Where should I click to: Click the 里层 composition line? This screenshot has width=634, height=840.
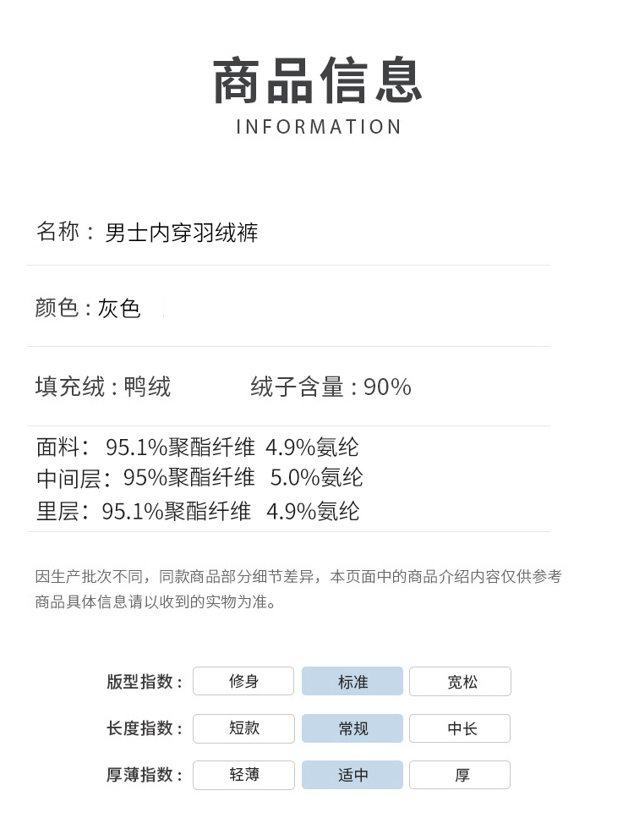[198, 511]
